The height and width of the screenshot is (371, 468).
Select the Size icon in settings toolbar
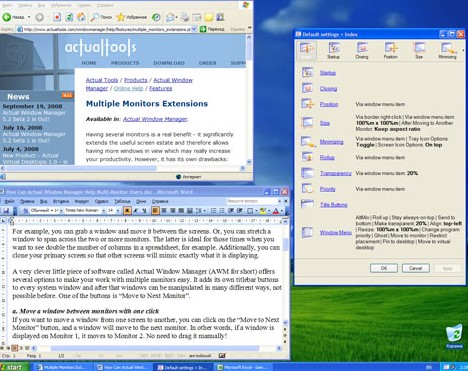tap(419, 51)
